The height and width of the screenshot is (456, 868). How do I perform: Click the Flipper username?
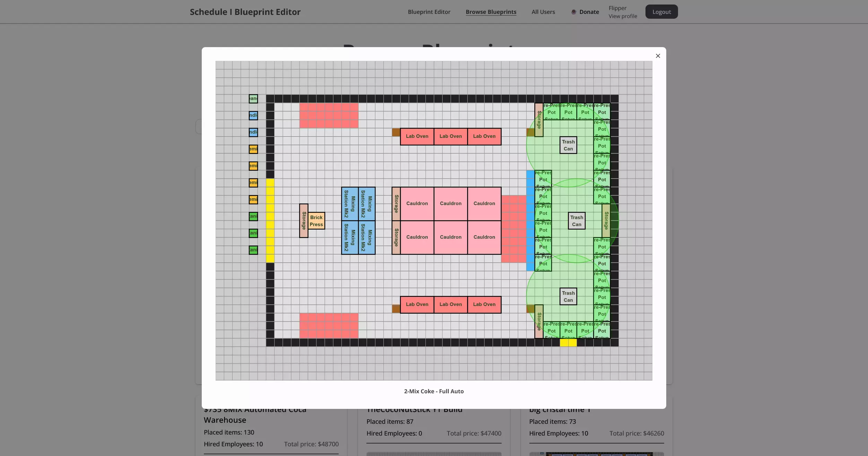tap(617, 8)
